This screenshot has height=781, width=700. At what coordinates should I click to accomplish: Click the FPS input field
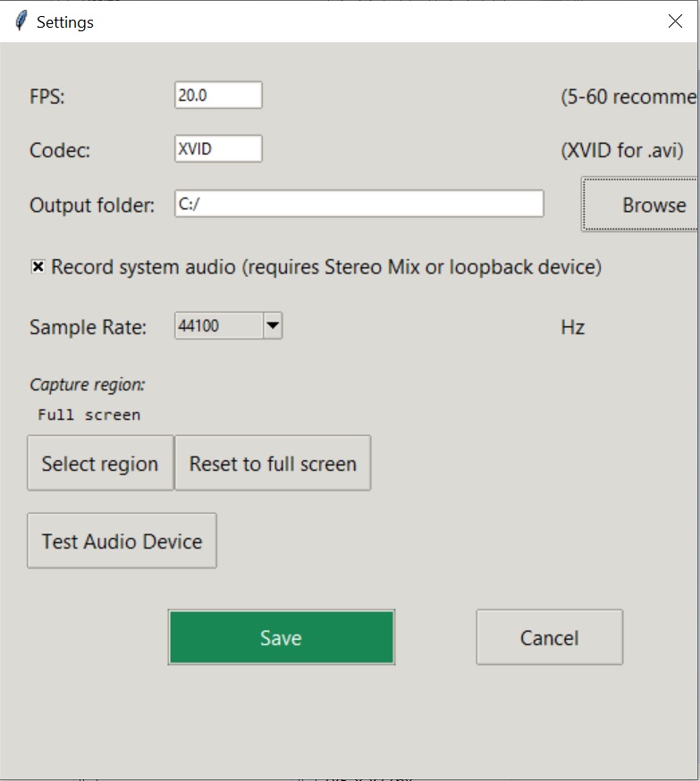tap(218, 95)
